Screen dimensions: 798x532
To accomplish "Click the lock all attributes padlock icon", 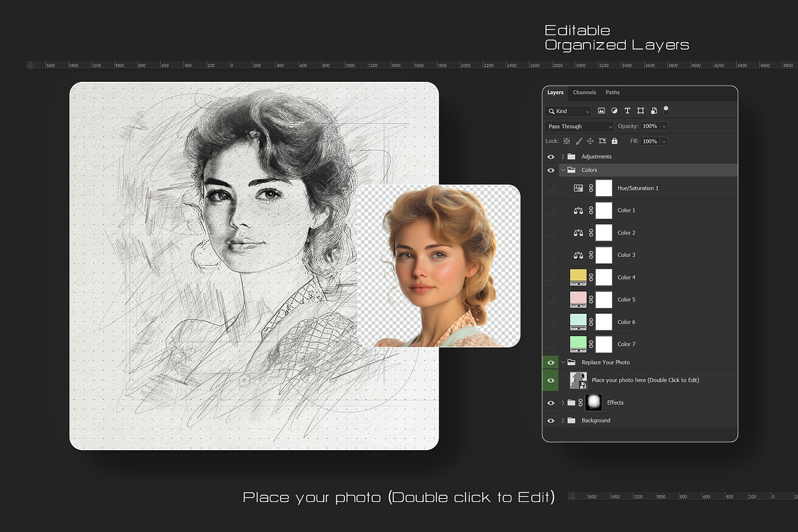I will click(614, 141).
